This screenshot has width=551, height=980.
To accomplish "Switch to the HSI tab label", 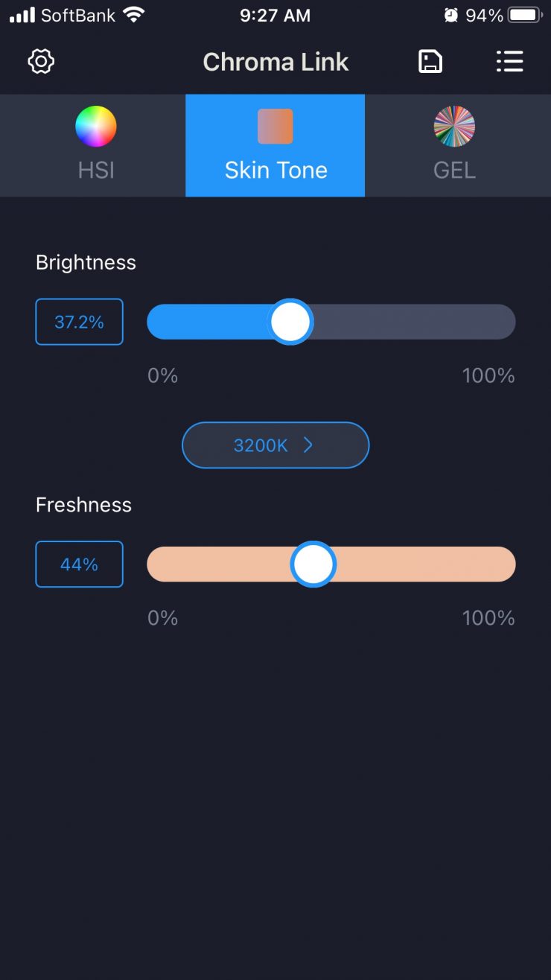I will coord(96,170).
